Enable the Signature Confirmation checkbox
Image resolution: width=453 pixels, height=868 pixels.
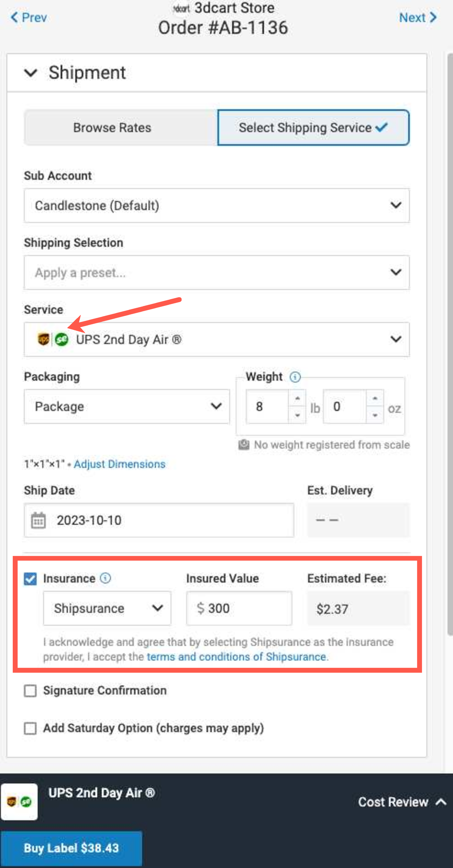point(30,691)
